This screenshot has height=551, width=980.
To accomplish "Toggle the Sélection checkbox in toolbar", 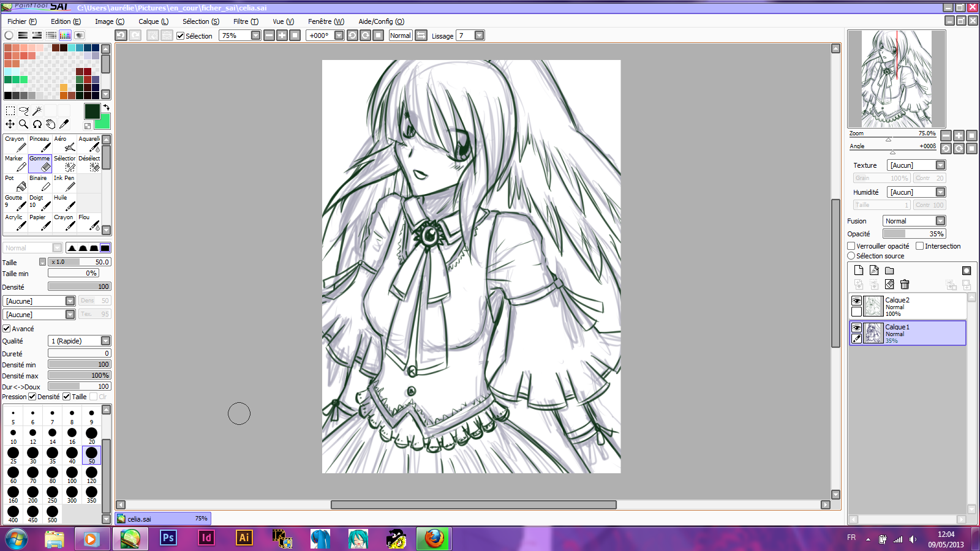I will (x=181, y=36).
